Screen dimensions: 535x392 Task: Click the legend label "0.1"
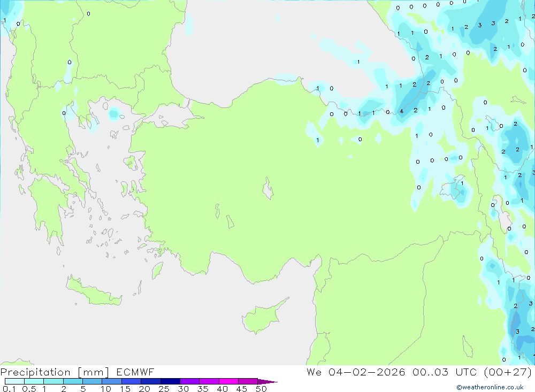coord(9,389)
